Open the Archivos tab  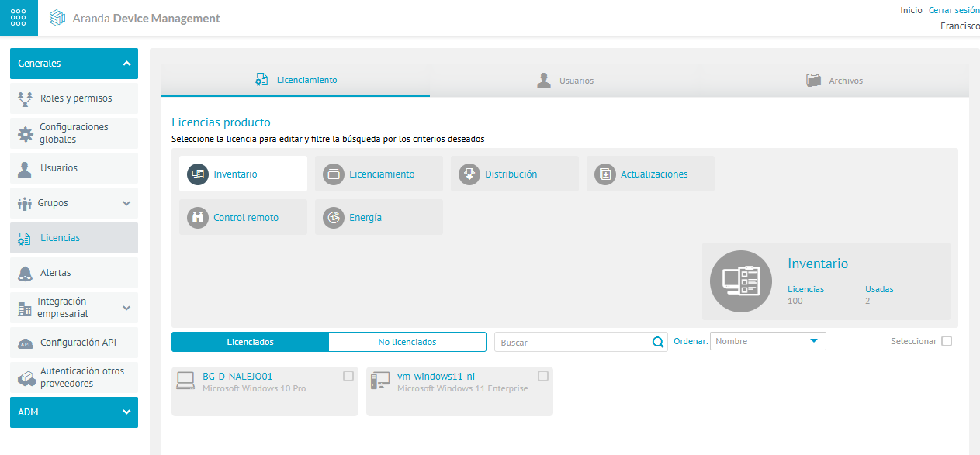pyautogui.click(x=834, y=81)
